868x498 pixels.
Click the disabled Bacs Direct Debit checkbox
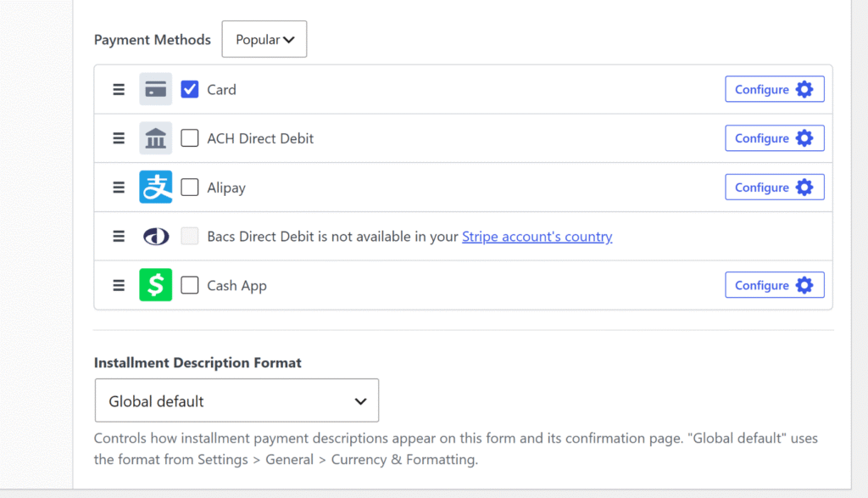[x=189, y=236]
